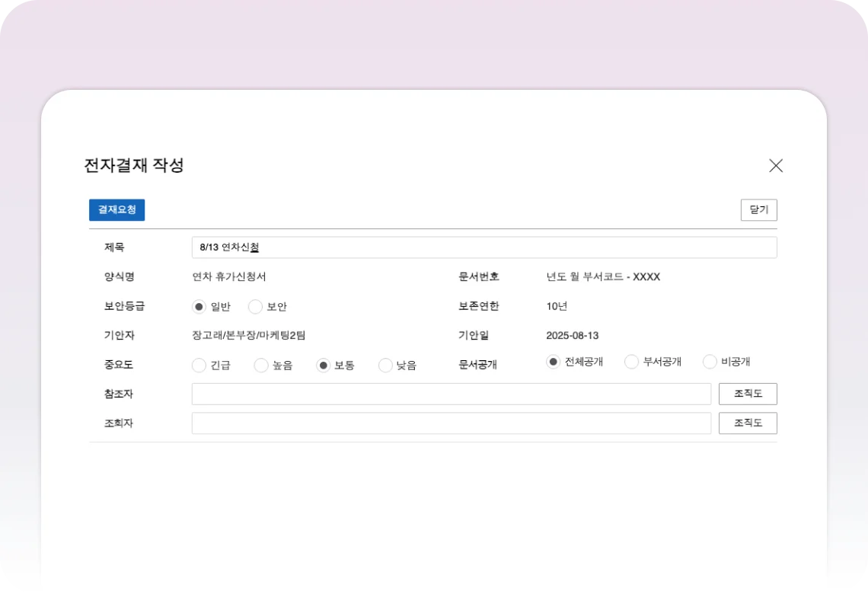The height and width of the screenshot is (594, 868).
Task: Click the 기안자 name 장고래/본부장/마케팅2팀
Action: (x=248, y=336)
